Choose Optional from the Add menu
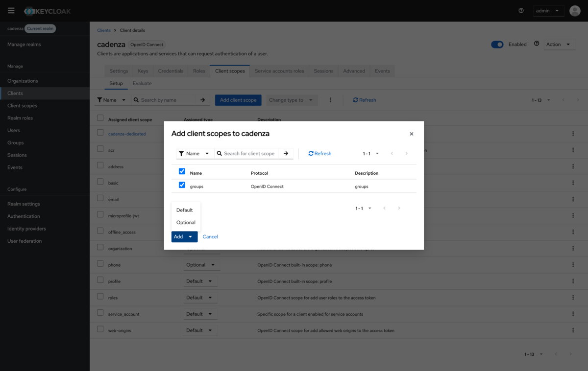This screenshot has width=588, height=371. [x=186, y=222]
